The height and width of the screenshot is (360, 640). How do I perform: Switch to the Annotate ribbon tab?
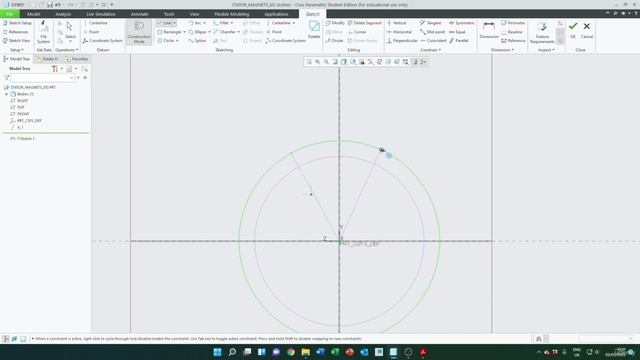(x=140, y=14)
